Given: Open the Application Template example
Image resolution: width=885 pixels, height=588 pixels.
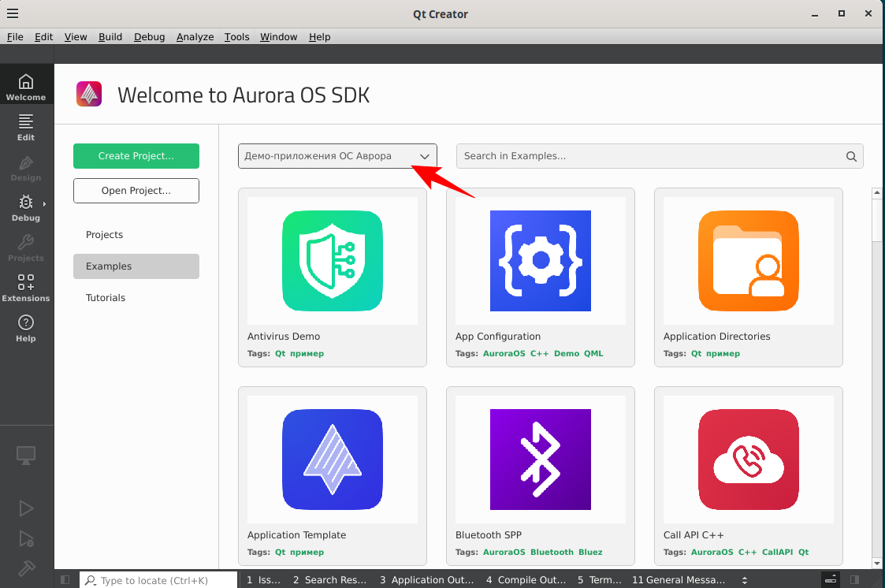Looking at the screenshot, I should pyautogui.click(x=333, y=476).
